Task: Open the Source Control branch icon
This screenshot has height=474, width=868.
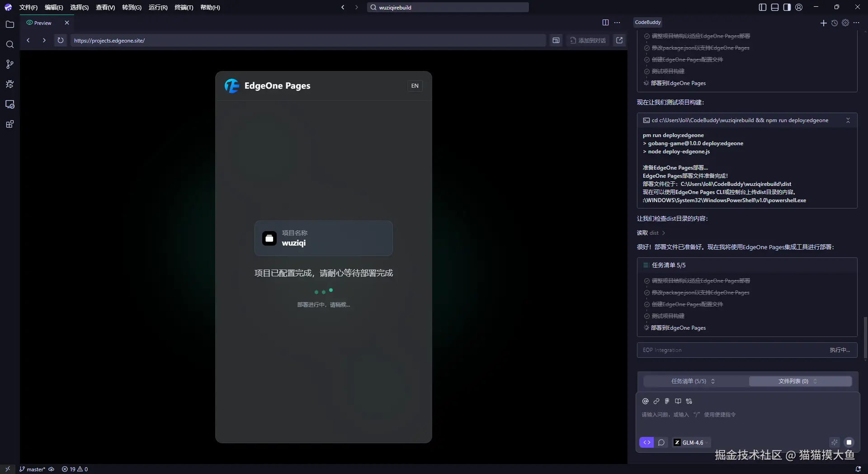Action: (x=9, y=64)
